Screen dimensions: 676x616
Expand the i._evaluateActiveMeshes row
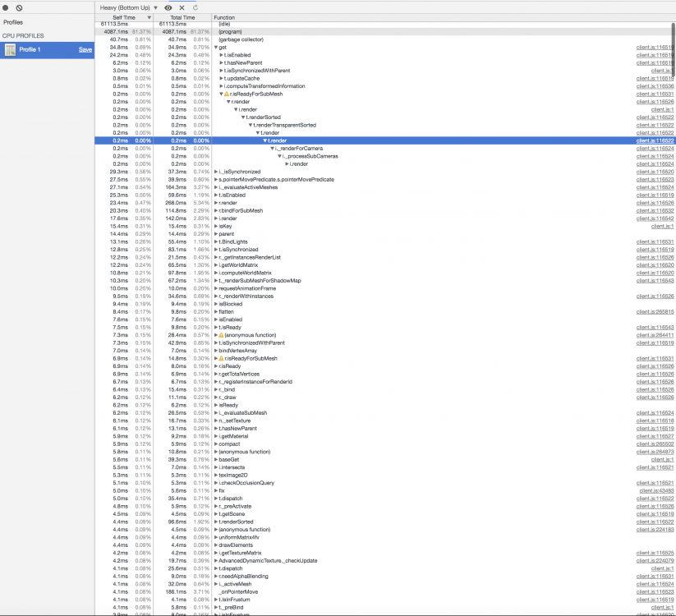216,187
